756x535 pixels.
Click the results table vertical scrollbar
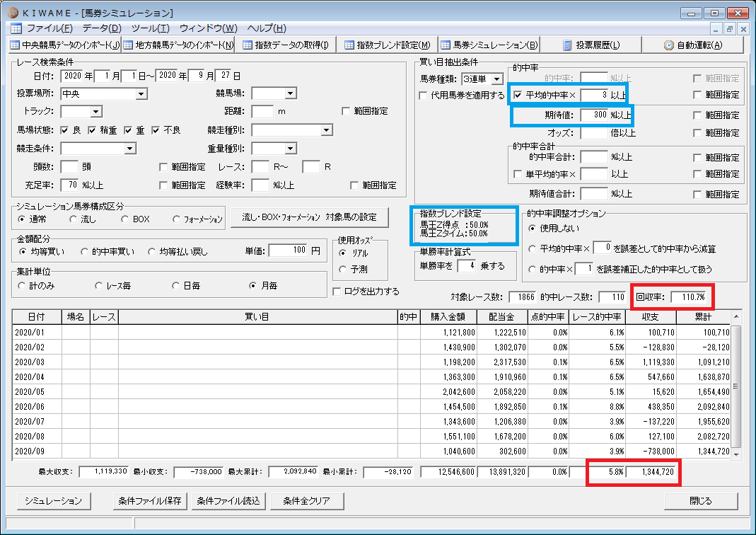tap(735, 386)
